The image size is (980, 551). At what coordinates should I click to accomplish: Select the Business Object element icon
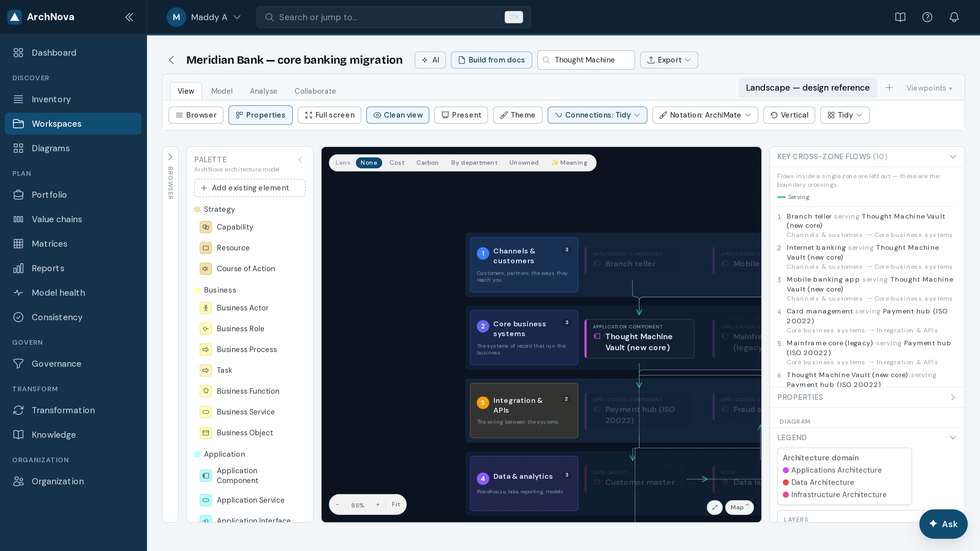(206, 433)
